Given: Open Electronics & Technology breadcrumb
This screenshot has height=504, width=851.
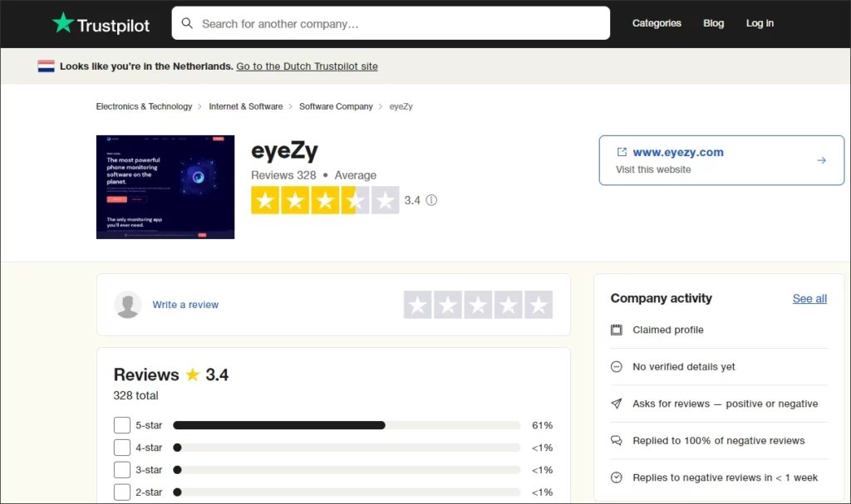Looking at the screenshot, I should pyautogui.click(x=144, y=106).
